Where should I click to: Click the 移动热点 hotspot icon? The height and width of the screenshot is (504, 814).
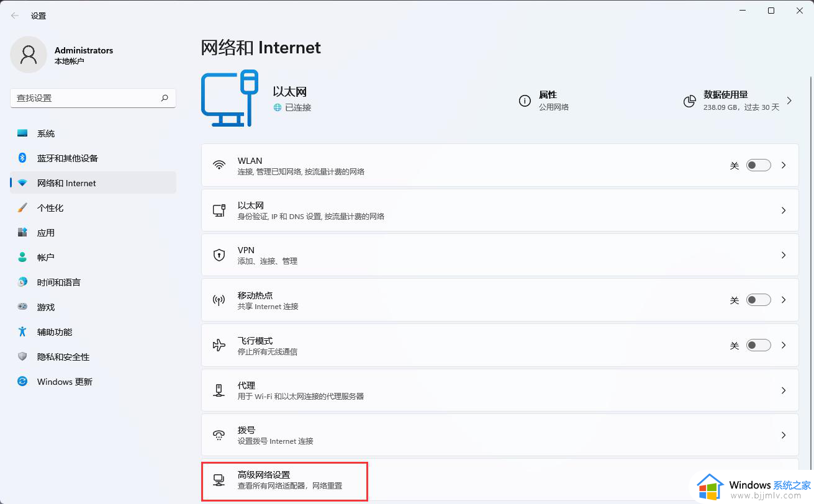[x=219, y=300]
